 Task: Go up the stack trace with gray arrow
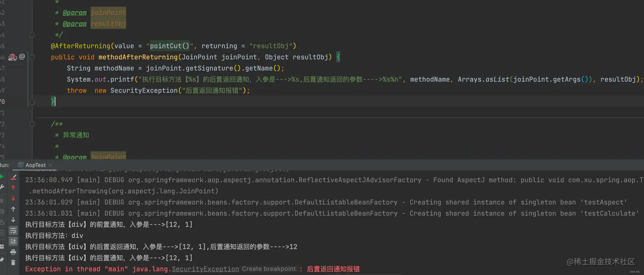13,209
